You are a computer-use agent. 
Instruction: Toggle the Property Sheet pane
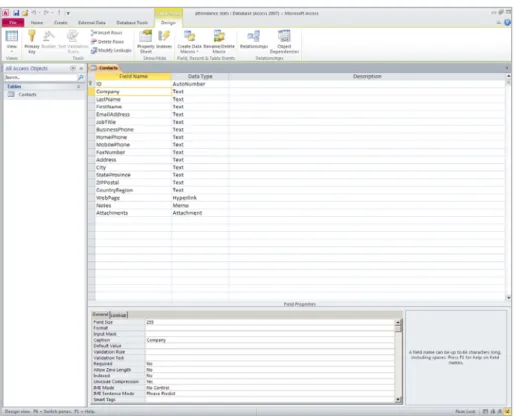click(x=146, y=41)
